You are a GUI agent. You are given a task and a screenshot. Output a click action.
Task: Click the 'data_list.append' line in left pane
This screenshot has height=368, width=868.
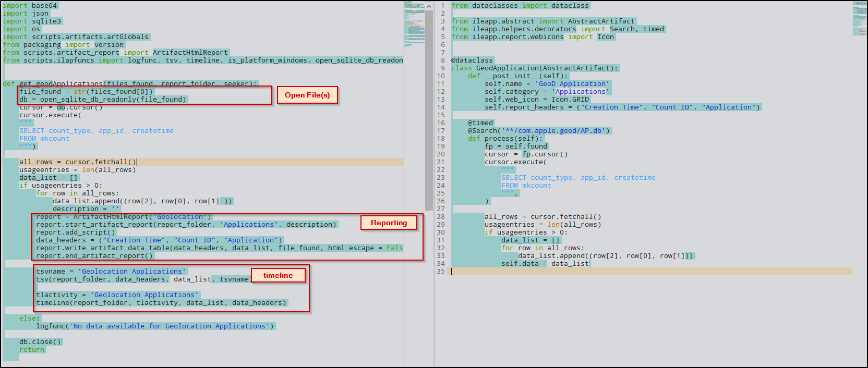(142, 201)
